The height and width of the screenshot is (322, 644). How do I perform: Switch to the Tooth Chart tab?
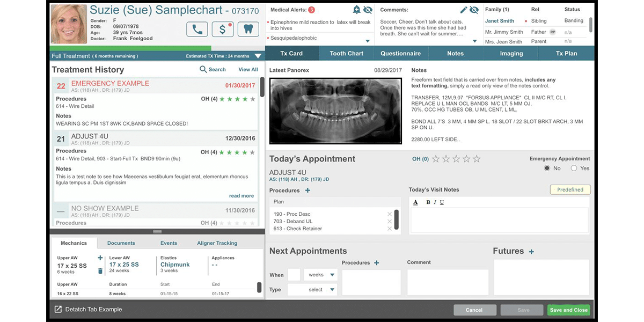pyautogui.click(x=346, y=53)
